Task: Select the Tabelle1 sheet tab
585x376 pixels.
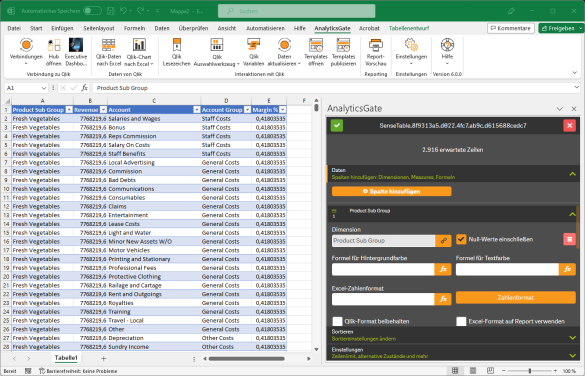Action: coord(66,358)
